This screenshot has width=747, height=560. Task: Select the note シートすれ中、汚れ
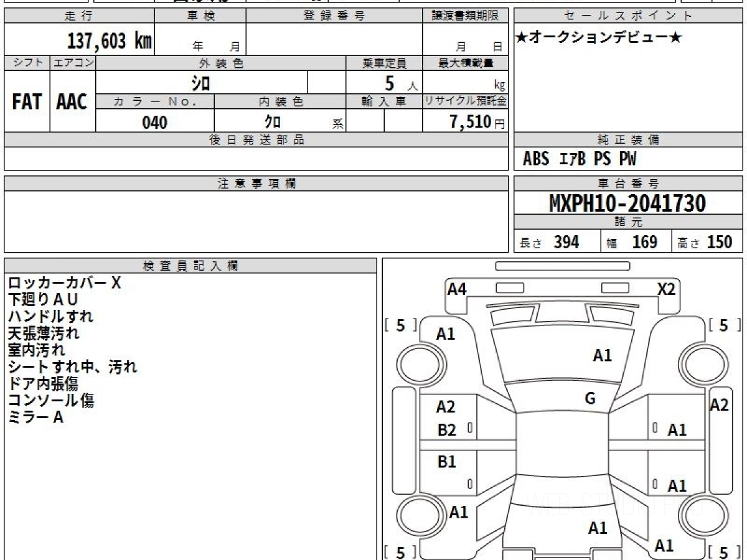pos(72,367)
